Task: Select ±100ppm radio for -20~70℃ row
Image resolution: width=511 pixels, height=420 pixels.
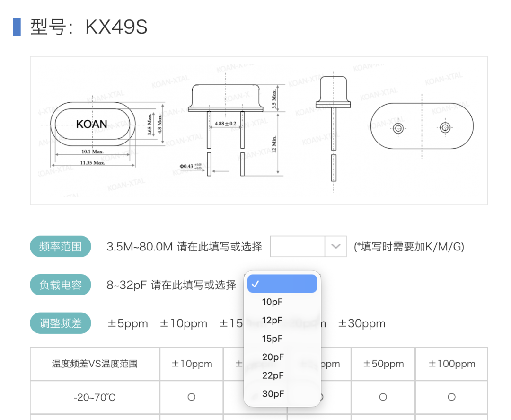Action: 451,397
